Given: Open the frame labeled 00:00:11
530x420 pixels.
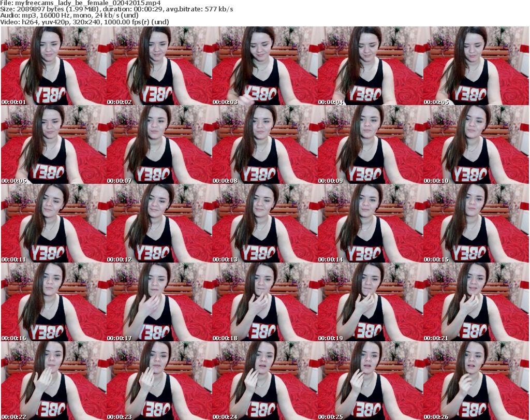Looking at the screenshot, I should point(53,223).
